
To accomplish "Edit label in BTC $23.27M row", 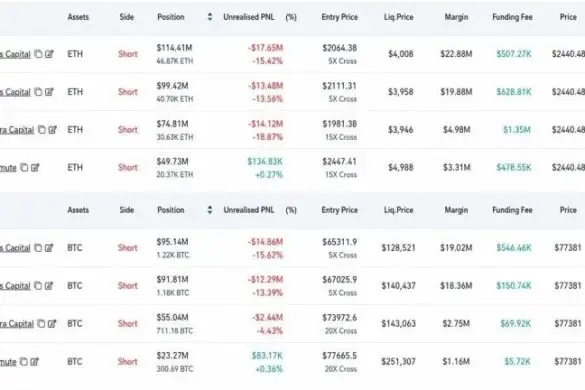I will tap(35, 362).
